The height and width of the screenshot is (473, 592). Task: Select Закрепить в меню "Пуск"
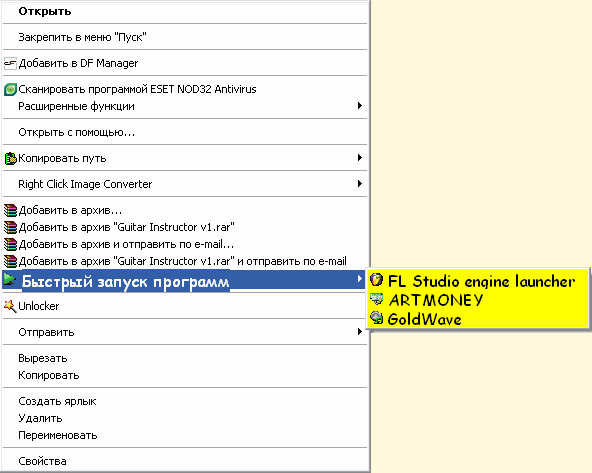(185, 37)
